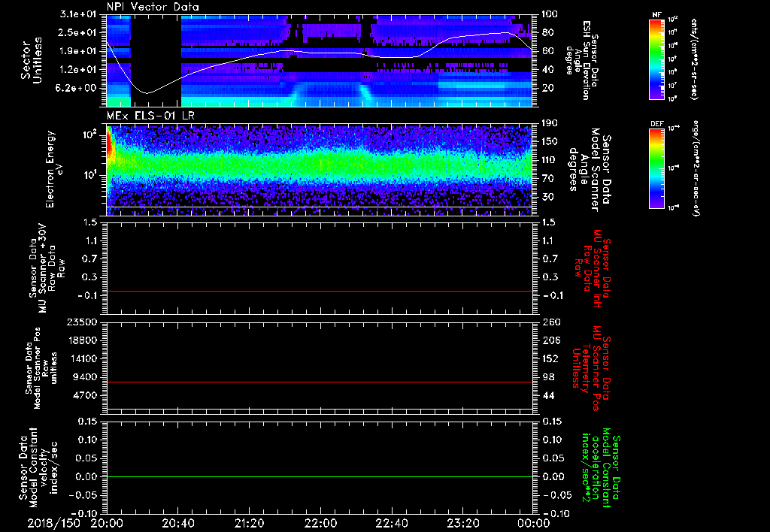
Task: Click the red line in the Scanner Pos plot
Action: [x=320, y=382]
